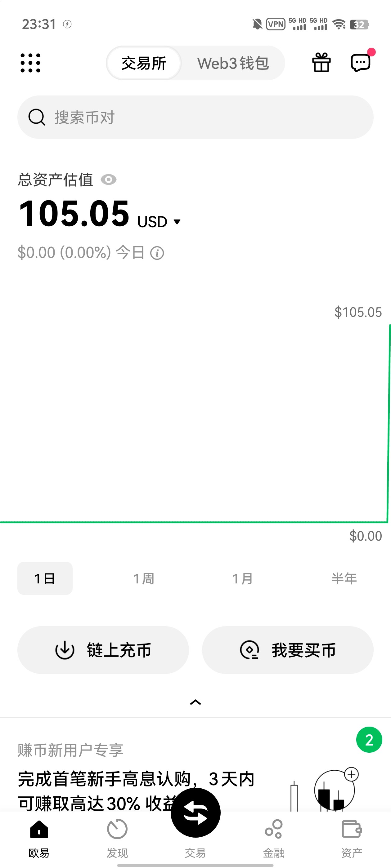
Task: Switch to 交易所 exchange mode
Action: click(x=144, y=63)
